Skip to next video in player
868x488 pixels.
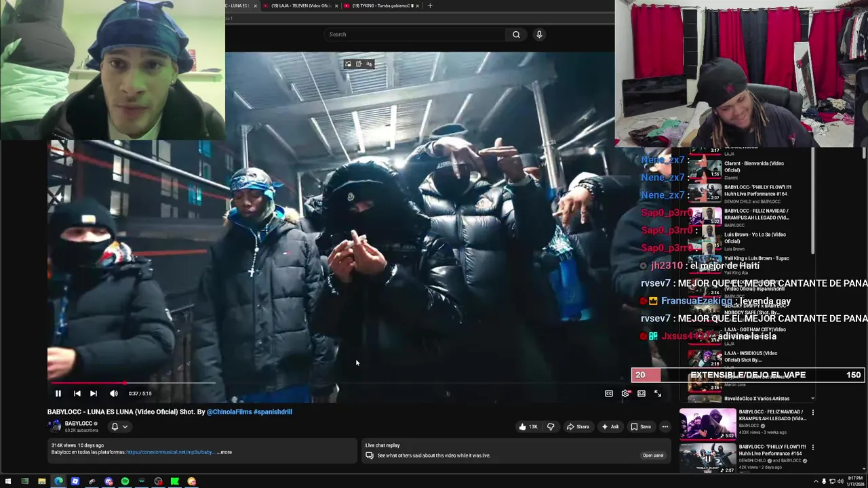94,393
